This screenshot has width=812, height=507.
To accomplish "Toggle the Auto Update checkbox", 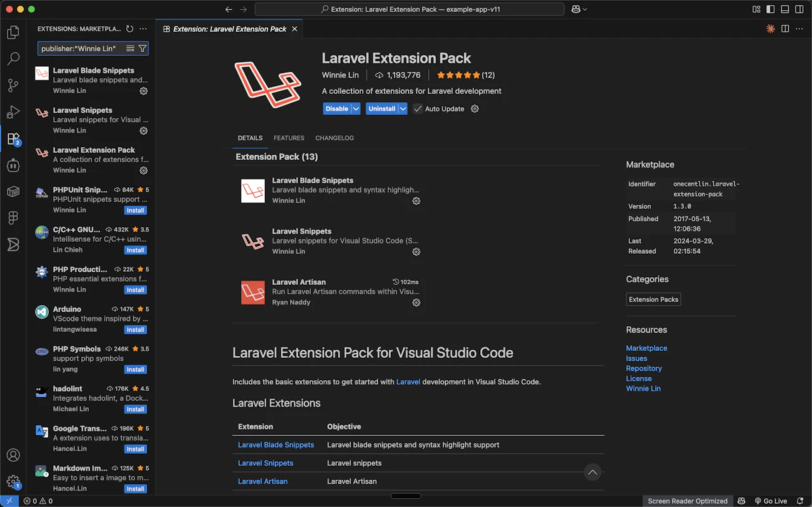I will [x=417, y=109].
